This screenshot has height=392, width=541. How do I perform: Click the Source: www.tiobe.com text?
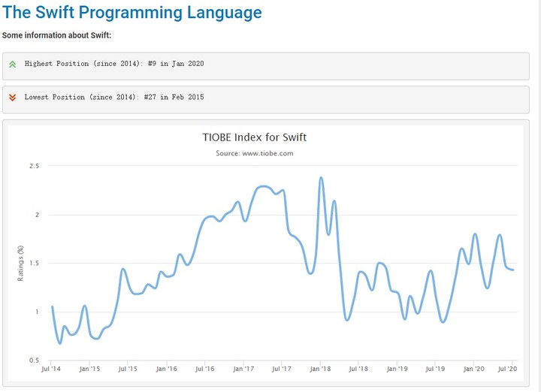pyautogui.click(x=254, y=153)
